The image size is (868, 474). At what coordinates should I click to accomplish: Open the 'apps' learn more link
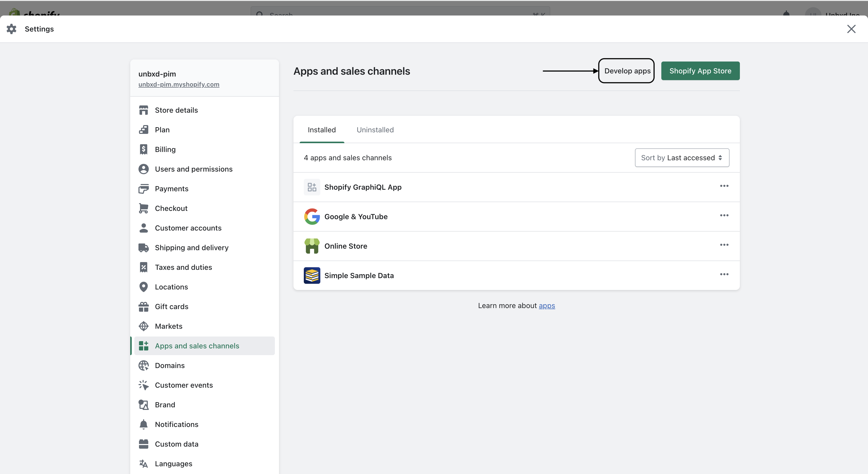547,306
